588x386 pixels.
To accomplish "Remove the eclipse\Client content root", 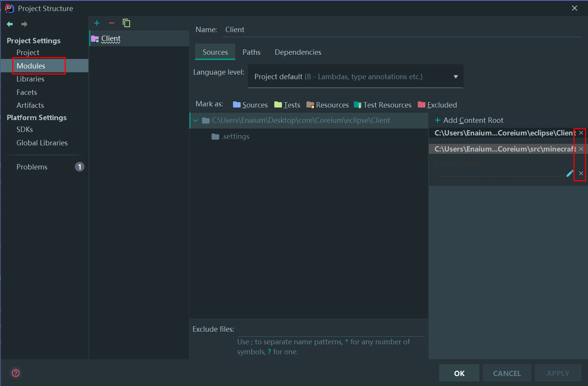I will [x=581, y=133].
